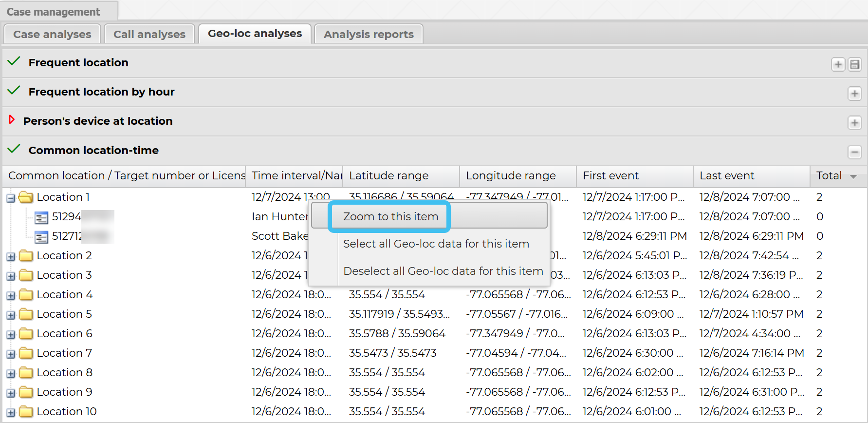The width and height of the screenshot is (868, 423).
Task: Click green checkmark next to Frequent location
Action: pyautogui.click(x=14, y=61)
